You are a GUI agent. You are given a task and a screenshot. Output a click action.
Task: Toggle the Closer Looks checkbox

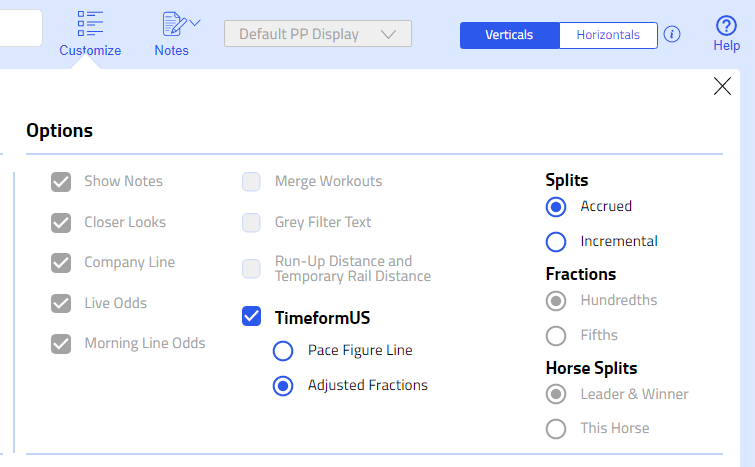point(61,222)
